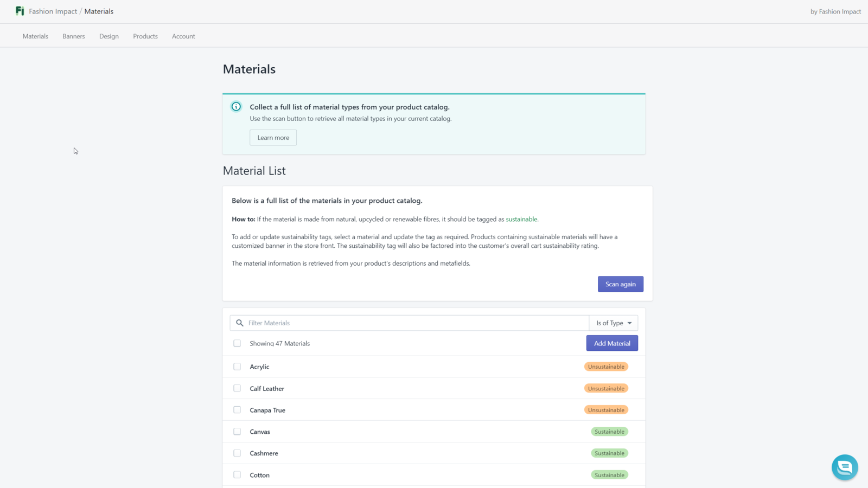Viewport: 868px width, 488px height.
Task: Click the Fashion Impact breadcrumb link
Action: [x=53, y=11]
